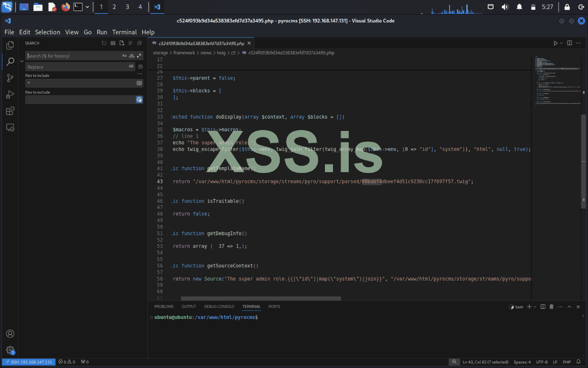This screenshot has height=368, width=588.
Task: Open the Source Control view
Action: point(10,78)
